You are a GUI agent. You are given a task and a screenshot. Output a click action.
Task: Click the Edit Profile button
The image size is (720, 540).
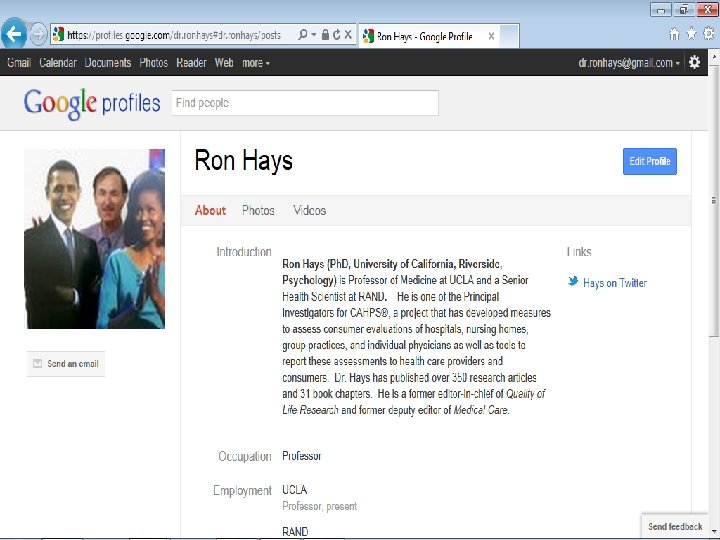[x=650, y=161]
